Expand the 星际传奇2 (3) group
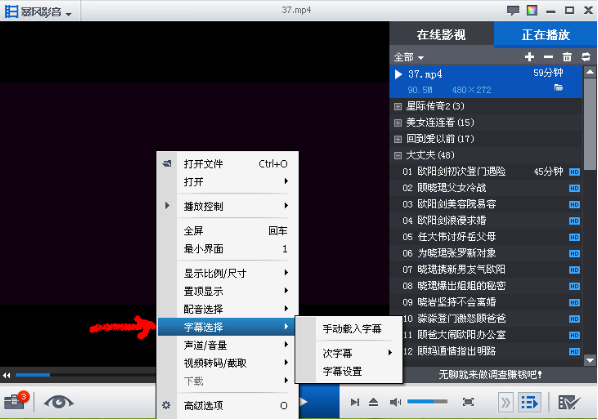Screen dimensions: 598x420 (398, 106)
